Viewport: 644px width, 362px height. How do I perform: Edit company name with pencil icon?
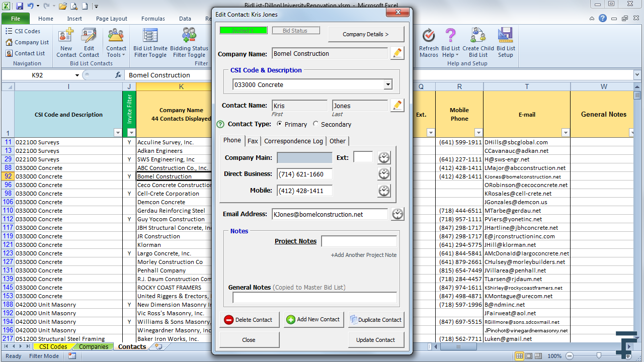click(397, 53)
